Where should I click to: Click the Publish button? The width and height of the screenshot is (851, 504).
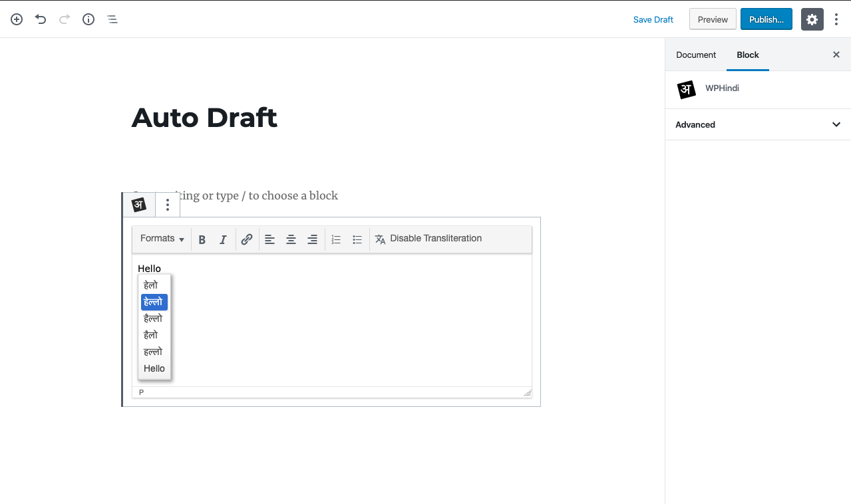click(766, 19)
